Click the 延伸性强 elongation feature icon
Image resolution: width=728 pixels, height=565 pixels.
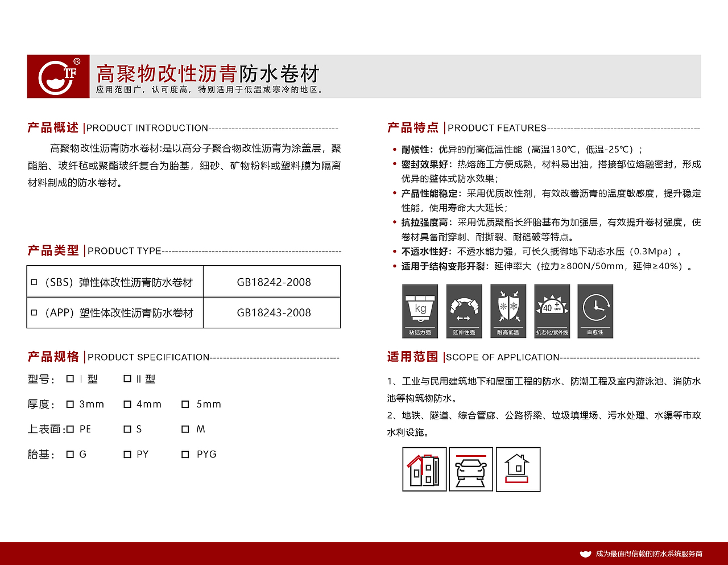pyautogui.click(x=465, y=311)
